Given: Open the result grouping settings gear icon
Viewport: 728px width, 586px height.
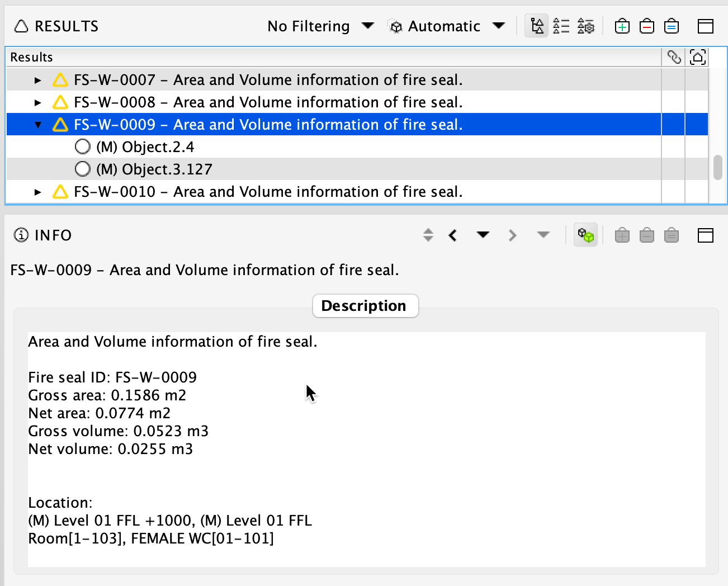Looking at the screenshot, I should click(x=585, y=26).
